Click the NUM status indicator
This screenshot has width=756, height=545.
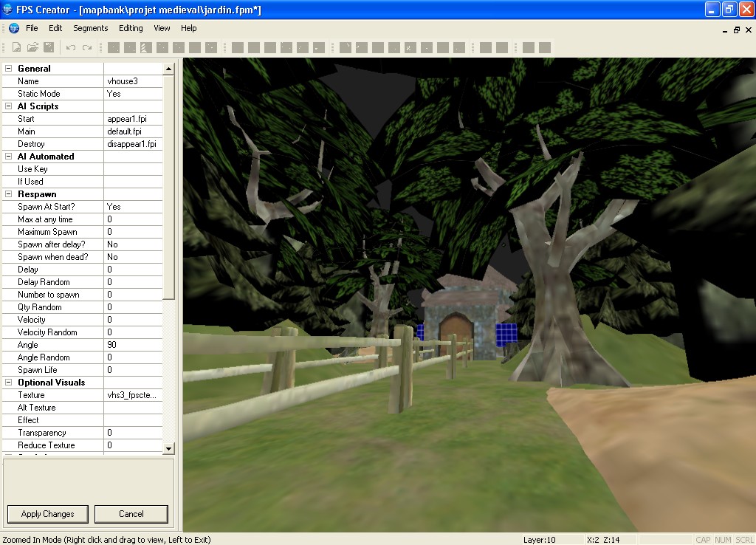(723, 540)
